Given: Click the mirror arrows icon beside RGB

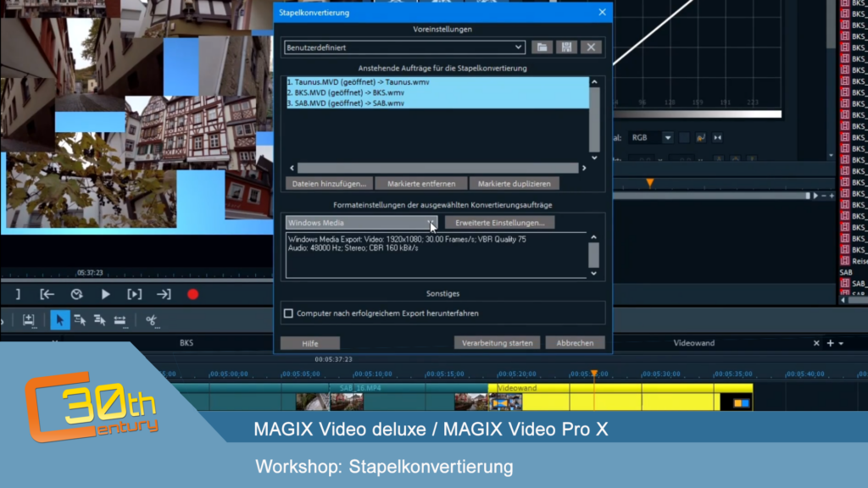Looking at the screenshot, I should click(717, 138).
